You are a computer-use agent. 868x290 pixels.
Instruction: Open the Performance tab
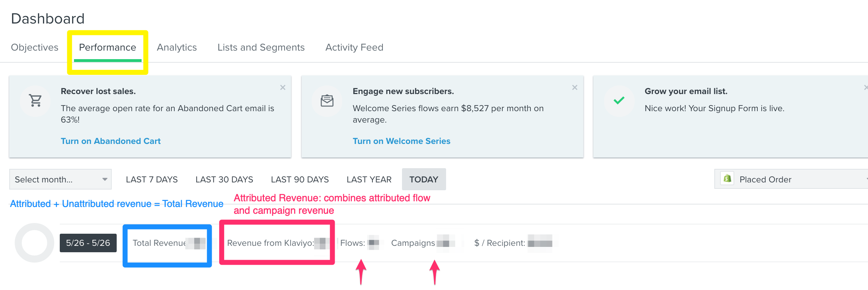(107, 47)
